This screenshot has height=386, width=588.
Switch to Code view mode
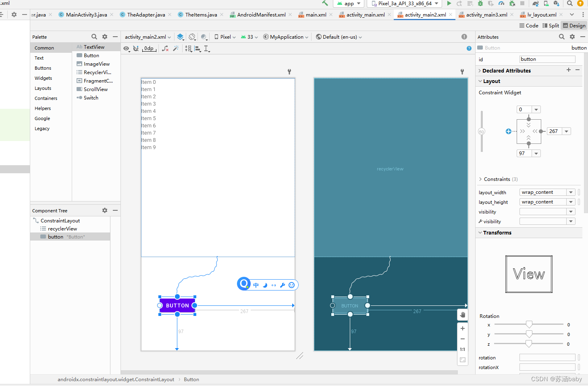pos(528,25)
